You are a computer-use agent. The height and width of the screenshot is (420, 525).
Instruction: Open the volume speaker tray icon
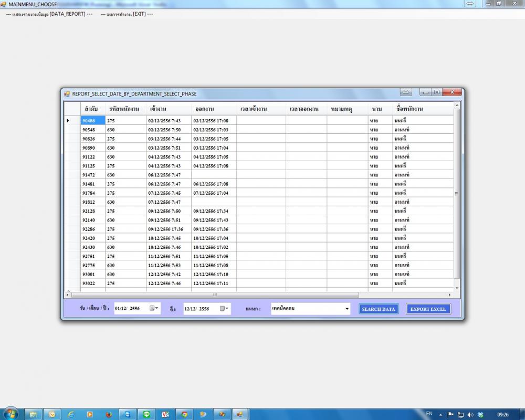(470, 415)
